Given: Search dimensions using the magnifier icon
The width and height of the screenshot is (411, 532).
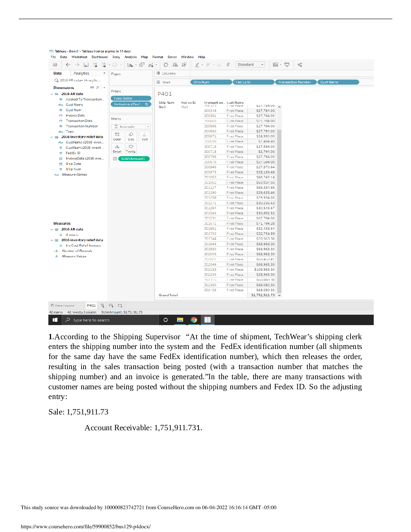Looking at the screenshot, I should pos(98,88).
